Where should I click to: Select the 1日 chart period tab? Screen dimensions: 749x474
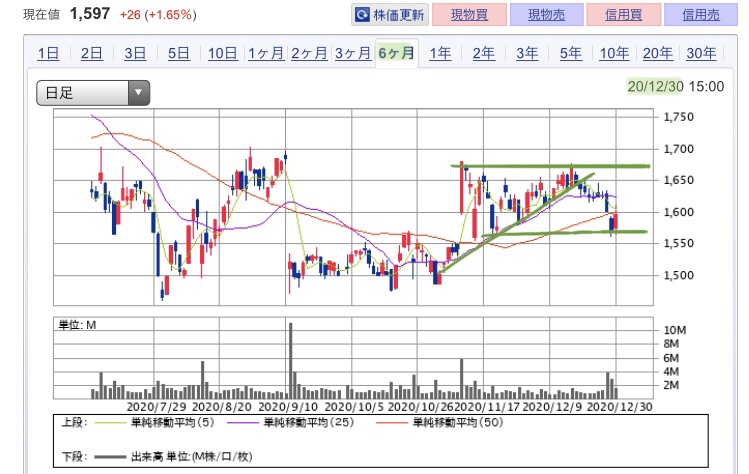(x=48, y=53)
